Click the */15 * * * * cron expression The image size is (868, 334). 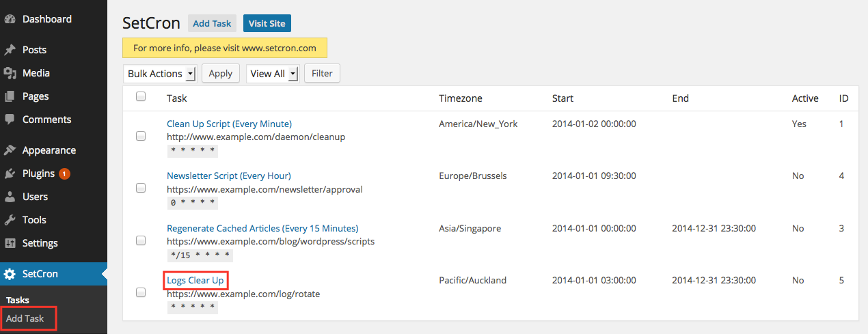(x=200, y=255)
